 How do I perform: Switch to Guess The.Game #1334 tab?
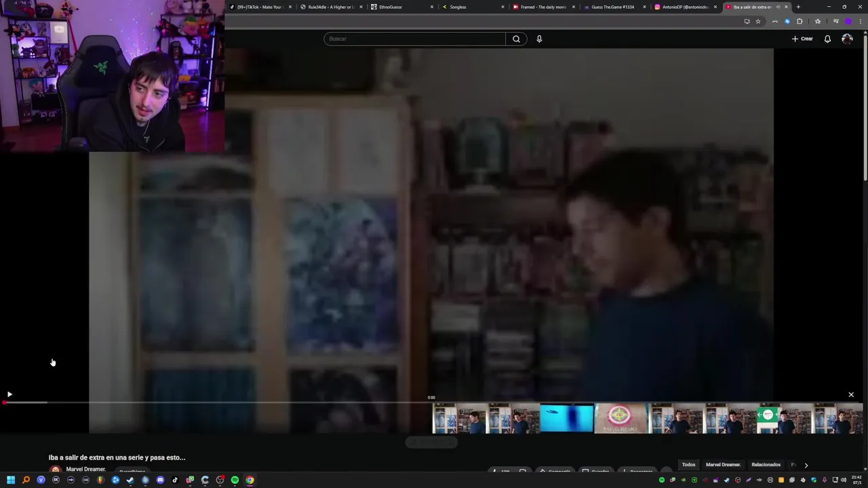pyautogui.click(x=614, y=7)
